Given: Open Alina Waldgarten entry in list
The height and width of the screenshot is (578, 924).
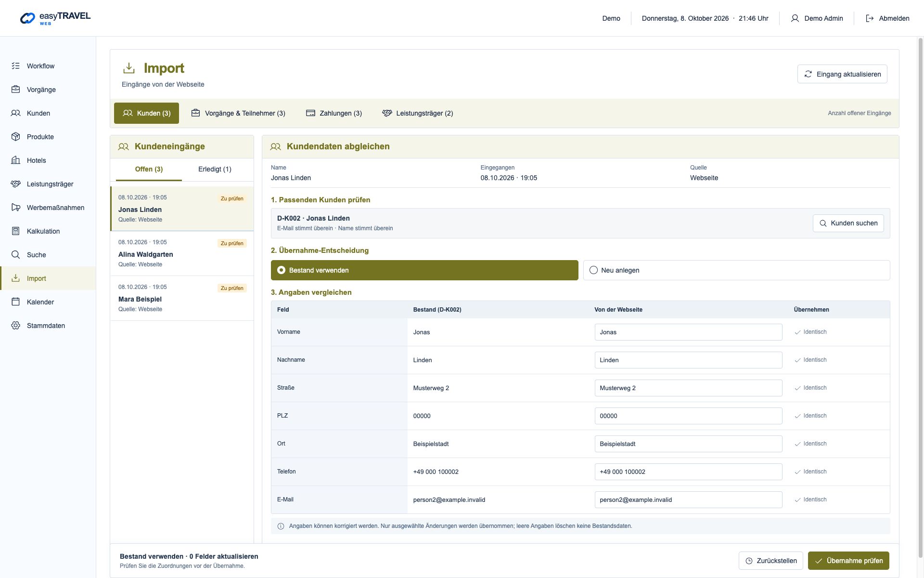Looking at the screenshot, I should [x=182, y=253].
